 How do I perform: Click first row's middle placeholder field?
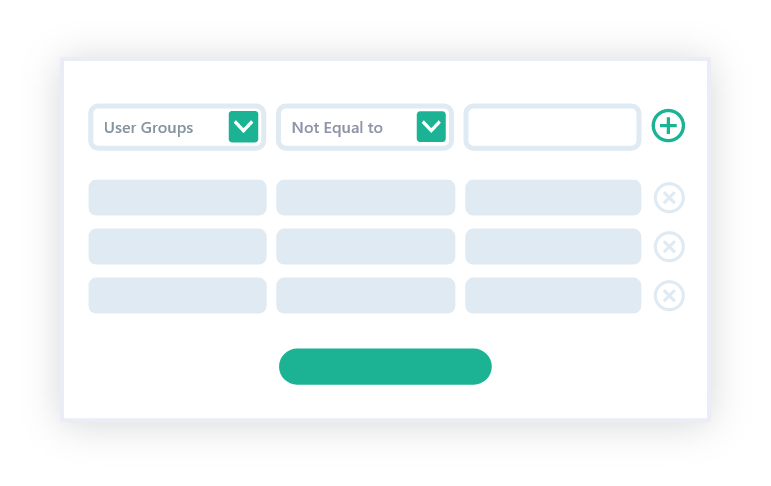(365, 198)
